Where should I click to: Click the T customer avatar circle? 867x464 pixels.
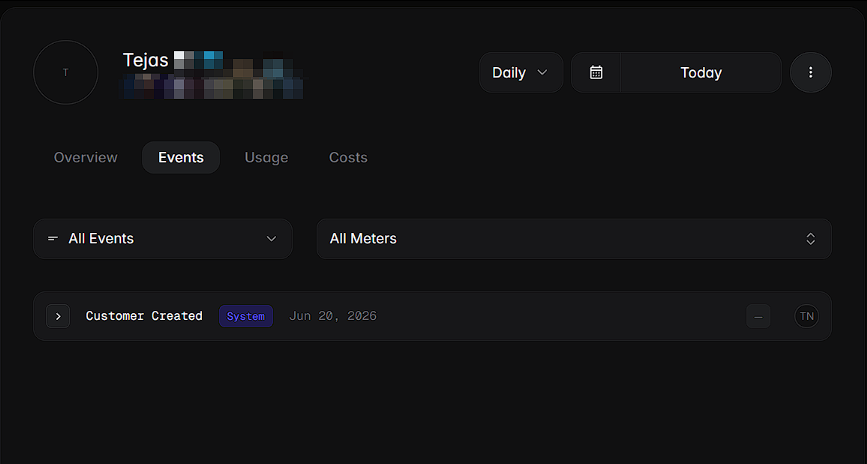pyautogui.click(x=66, y=72)
